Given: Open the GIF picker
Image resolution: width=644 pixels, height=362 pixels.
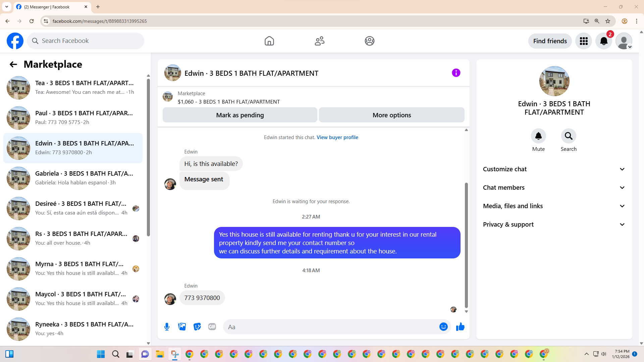Looking at the screenshot, I should [212, 326].
